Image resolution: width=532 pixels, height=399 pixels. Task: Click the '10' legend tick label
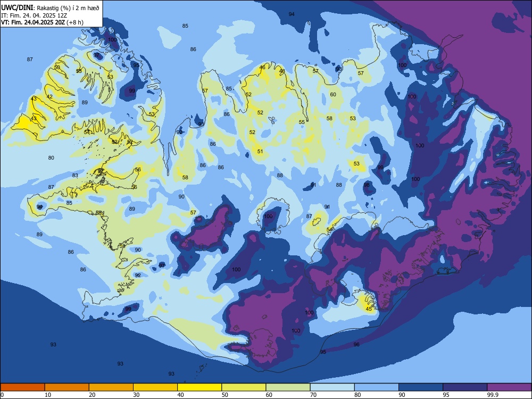click(48, 395)
